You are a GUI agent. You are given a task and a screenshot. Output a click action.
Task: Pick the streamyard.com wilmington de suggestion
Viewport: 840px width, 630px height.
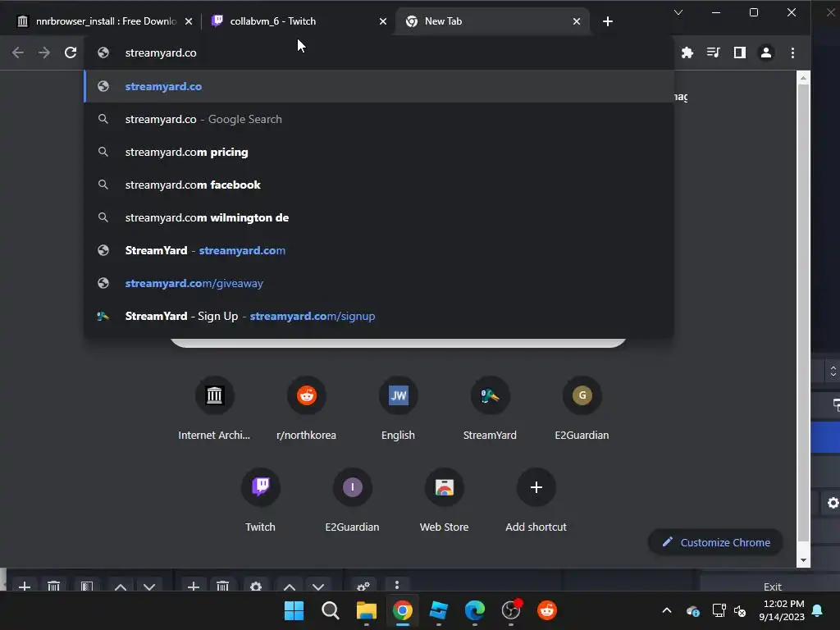[x=379, y=217]
